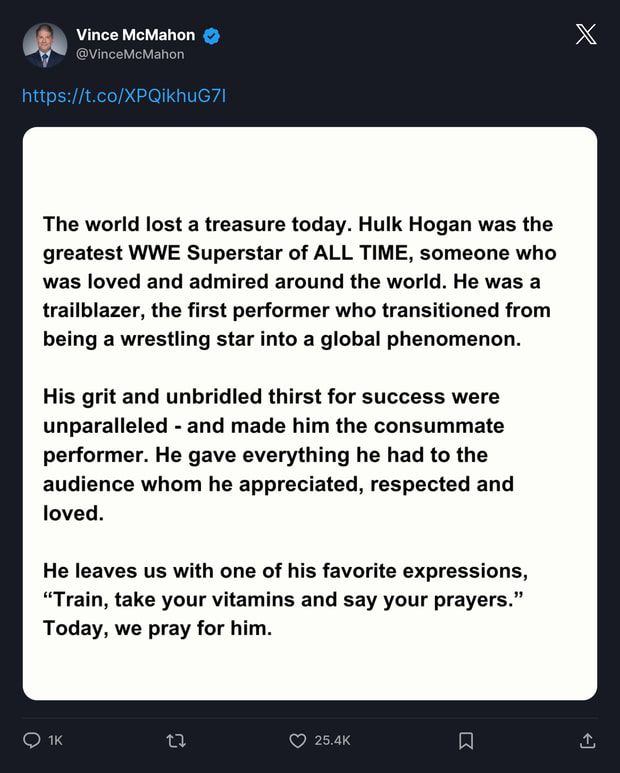Click the blue verified badge
Screen dimensions: 620x773
pos(212,35)
